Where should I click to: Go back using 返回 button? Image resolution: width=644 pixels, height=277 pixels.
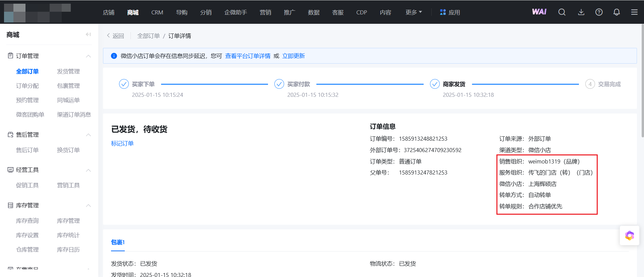115,36
